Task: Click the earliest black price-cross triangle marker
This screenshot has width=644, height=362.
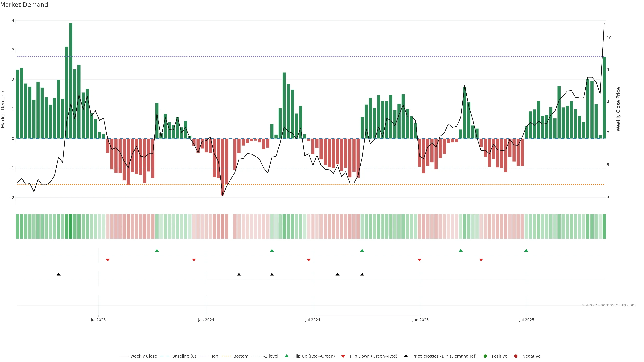Action: point(59,274)
